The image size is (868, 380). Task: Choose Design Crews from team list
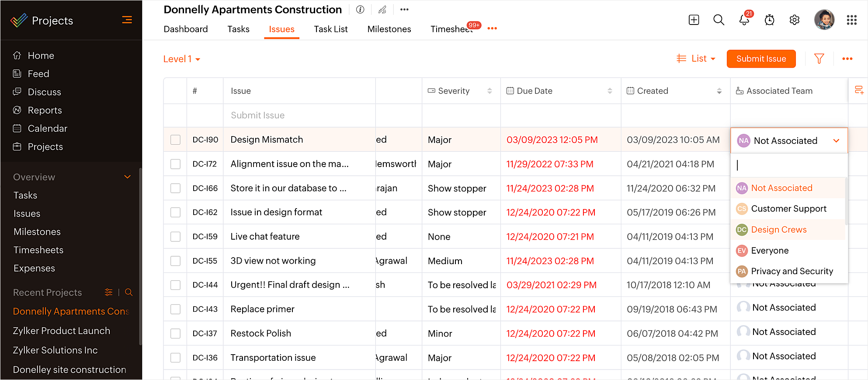778,230
